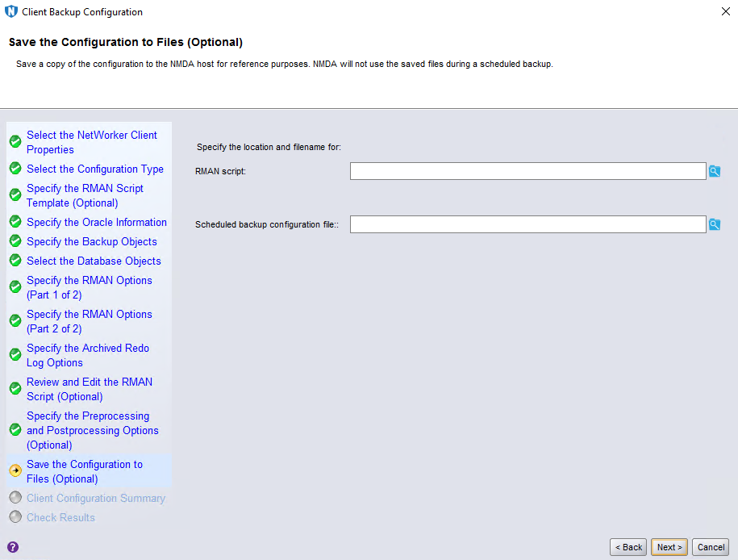Open Review and Edit the RMAN Script step

[89, 390]
